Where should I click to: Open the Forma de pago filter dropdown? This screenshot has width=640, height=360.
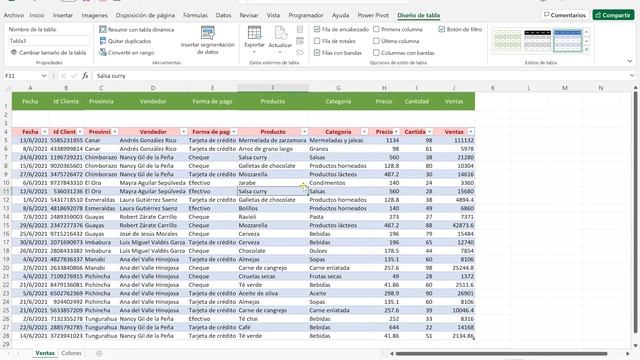click(x=234, y=131)
